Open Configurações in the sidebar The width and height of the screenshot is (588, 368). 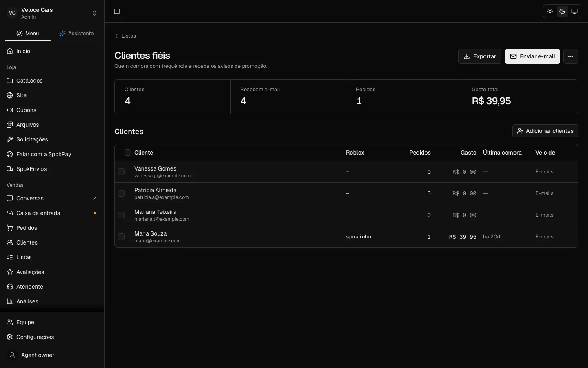52,337
